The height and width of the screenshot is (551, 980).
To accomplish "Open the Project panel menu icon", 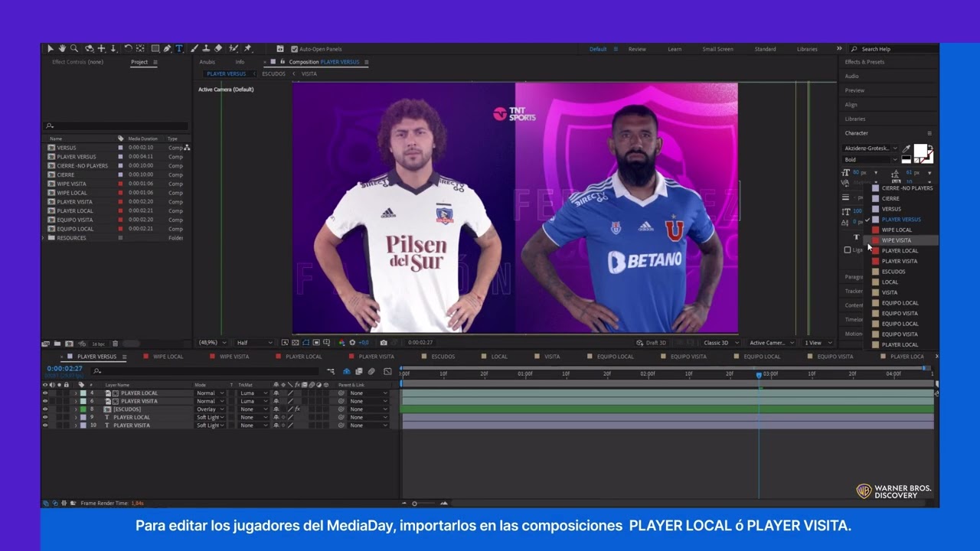I will [x=155, y=62].
